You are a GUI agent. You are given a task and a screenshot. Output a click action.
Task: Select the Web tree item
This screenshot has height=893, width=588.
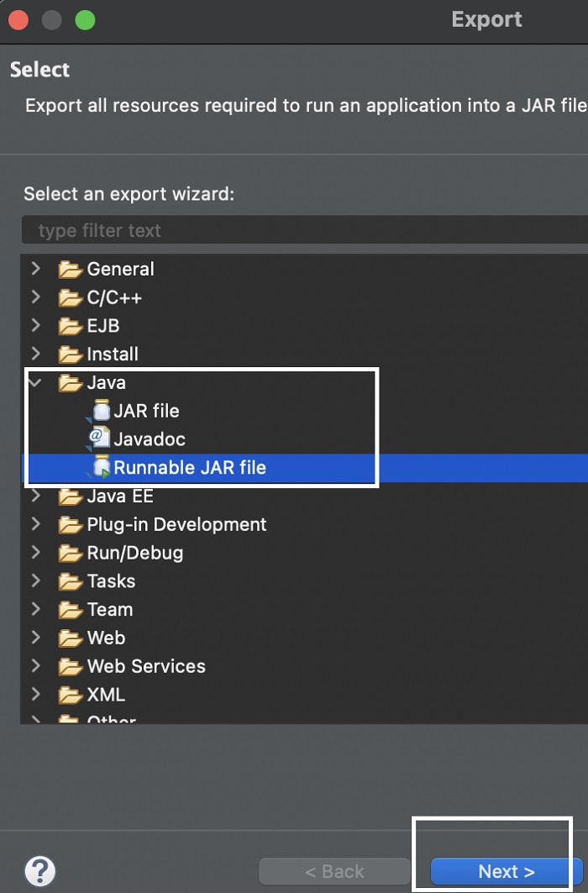(x=106, y=638)
